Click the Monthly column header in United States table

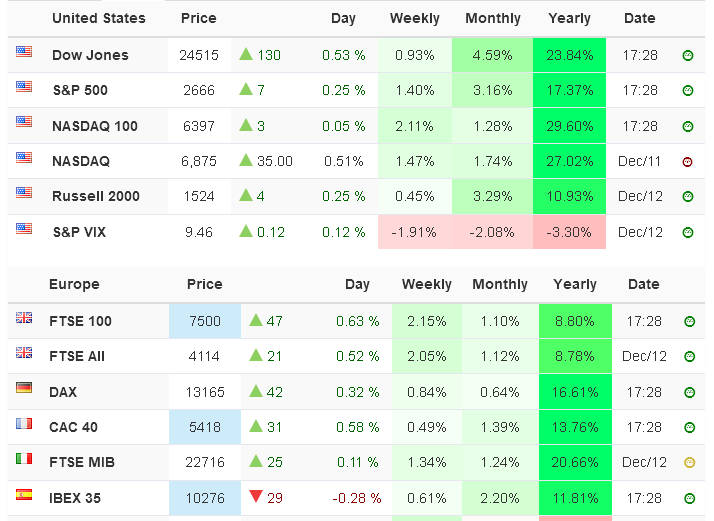pos(493,18)
